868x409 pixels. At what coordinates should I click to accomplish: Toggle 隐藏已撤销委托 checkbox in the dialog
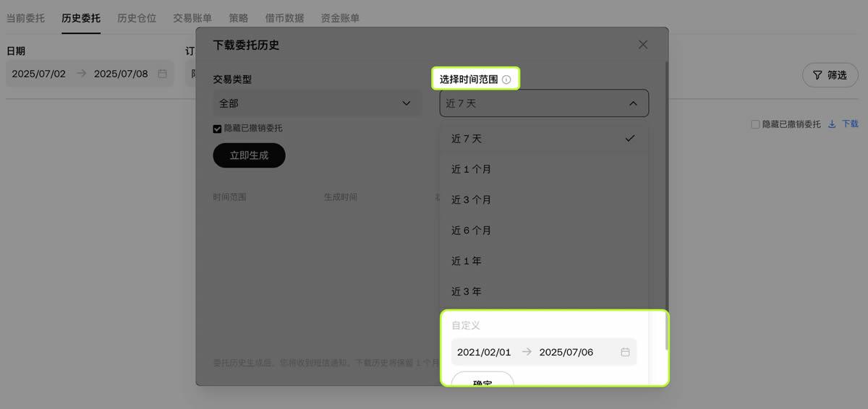pyautogui.click(x=217, y=129)
